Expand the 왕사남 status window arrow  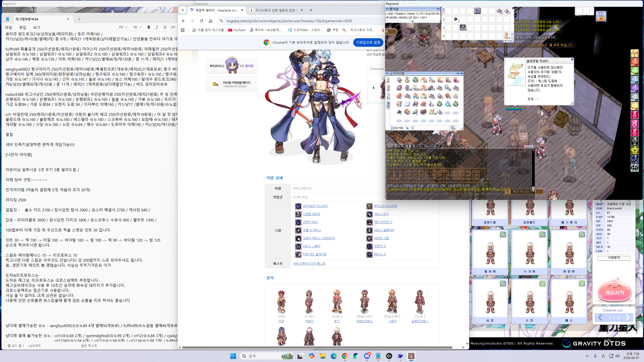coord(413,22)
